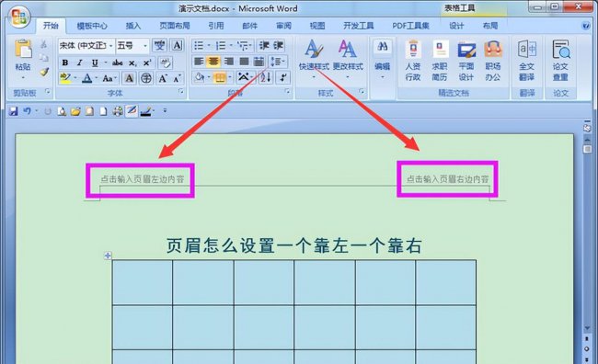Switch to the 页面布局 tab

pos(175,26)
